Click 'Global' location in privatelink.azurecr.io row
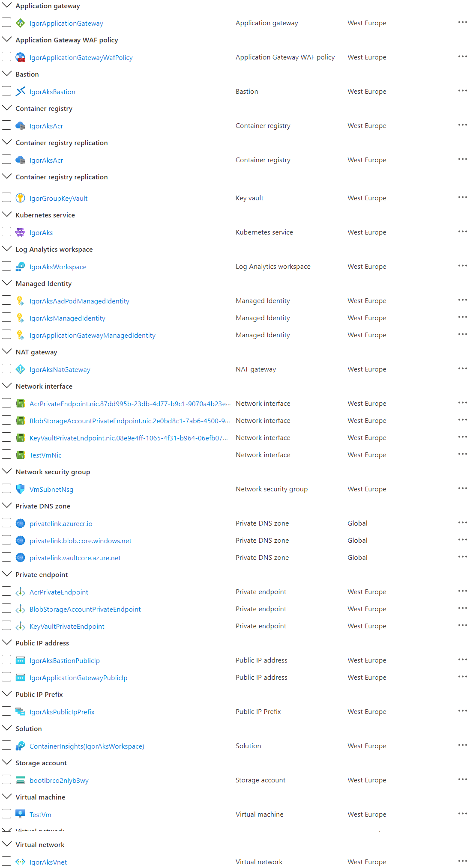This screenshot has width=470, height=868. tap(357, 523)
